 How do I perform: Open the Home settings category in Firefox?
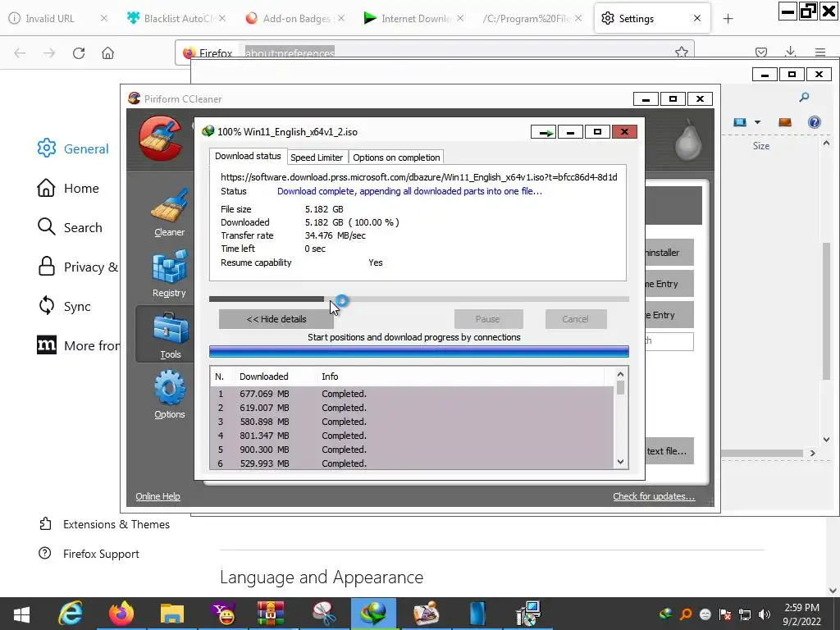coord(68,188)
